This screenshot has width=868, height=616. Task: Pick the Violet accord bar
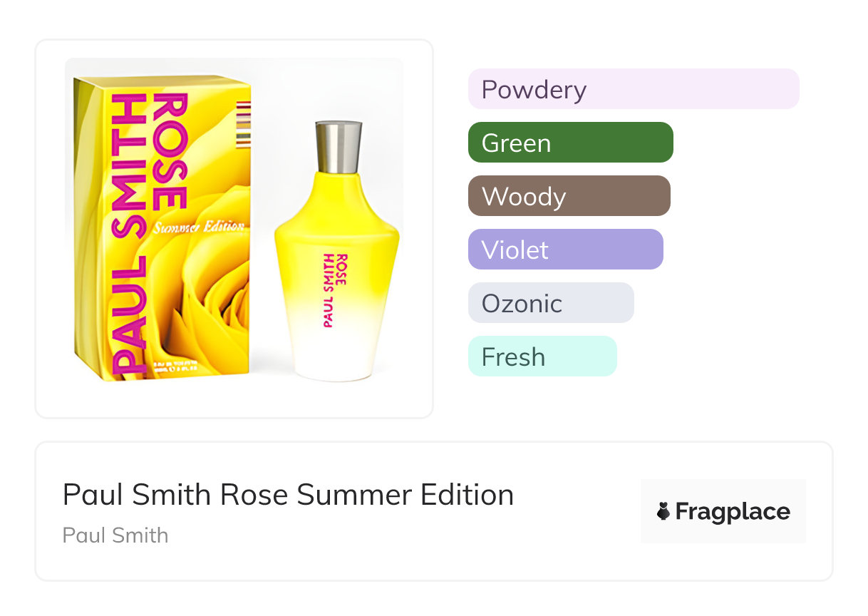coord(565,250)
